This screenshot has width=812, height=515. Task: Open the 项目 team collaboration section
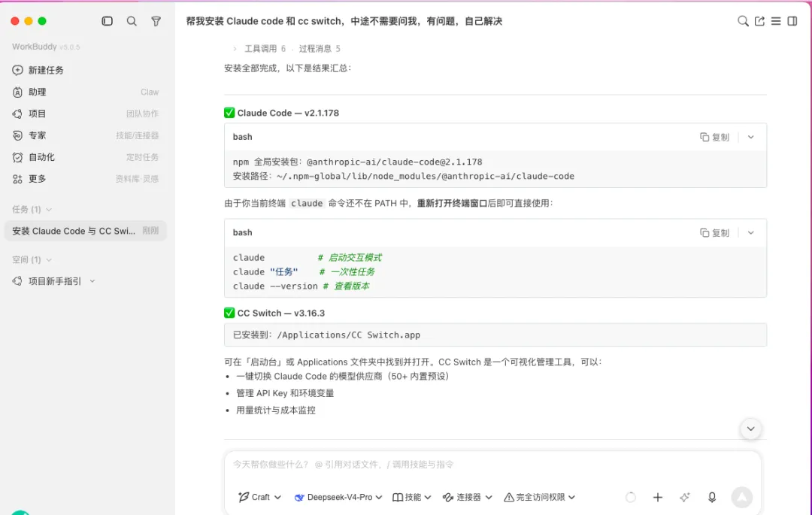click(86, 114)
